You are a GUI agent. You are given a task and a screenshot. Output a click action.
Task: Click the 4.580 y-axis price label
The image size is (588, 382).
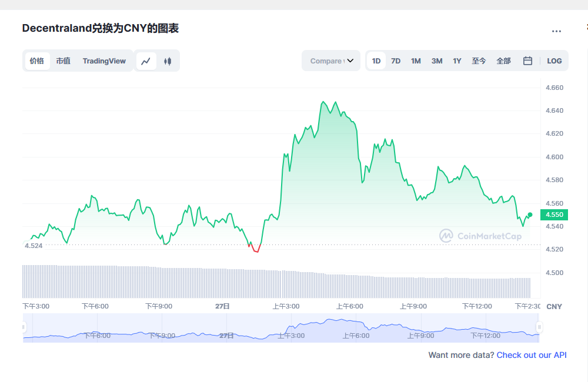[554, 180]
